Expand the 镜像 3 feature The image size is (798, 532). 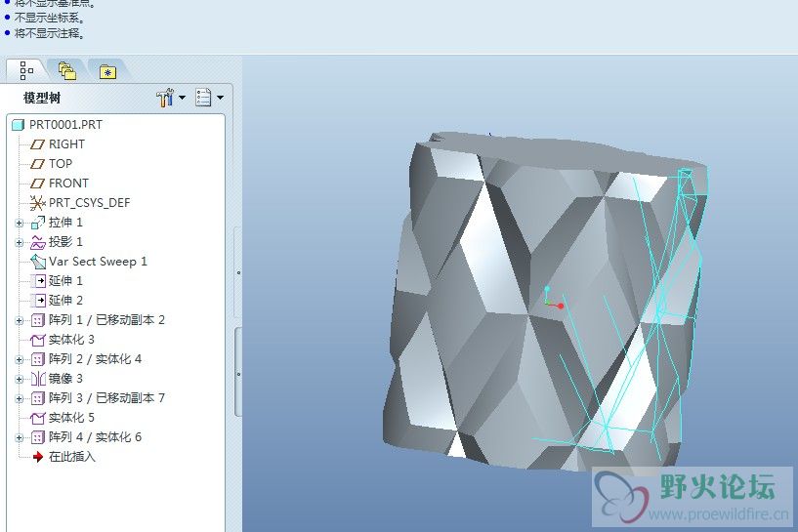click(x=20, y=379)
